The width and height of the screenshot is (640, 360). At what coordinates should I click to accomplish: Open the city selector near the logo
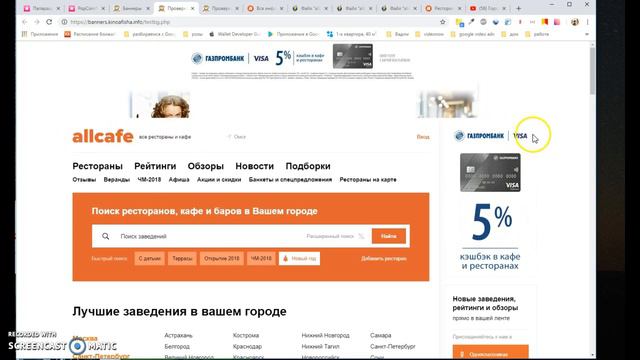tap(237, 137)
